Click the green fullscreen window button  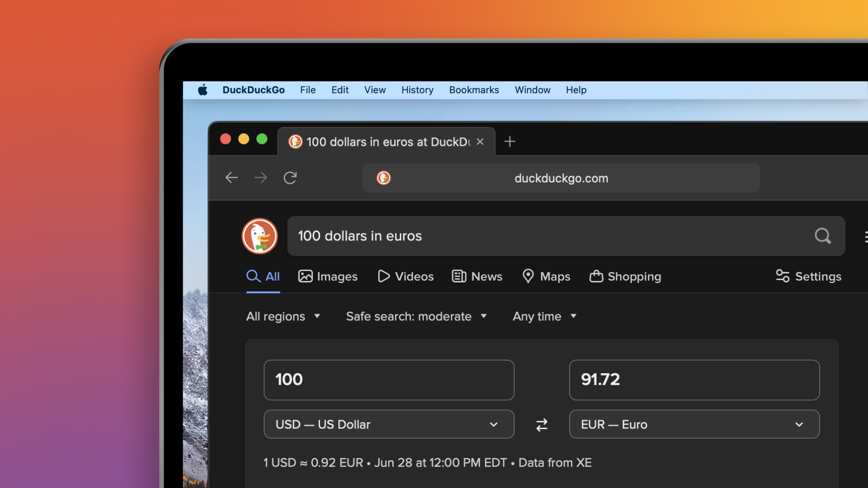tap(262, 139)
